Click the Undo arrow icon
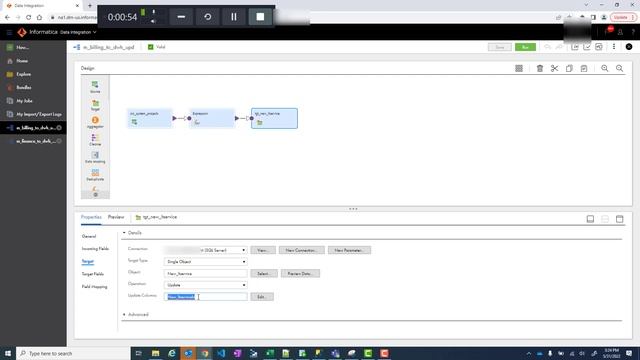 (548, 47)
